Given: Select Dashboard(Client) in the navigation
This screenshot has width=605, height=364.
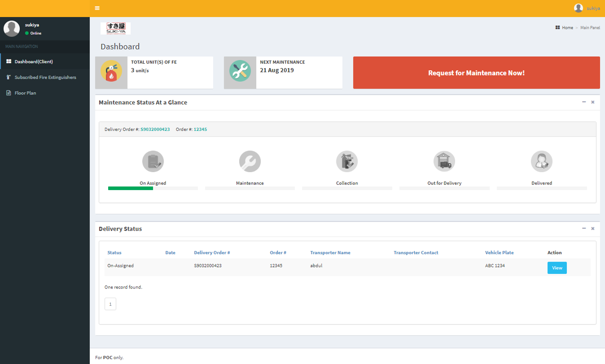Looking at the screenshot, I should 33,61.
